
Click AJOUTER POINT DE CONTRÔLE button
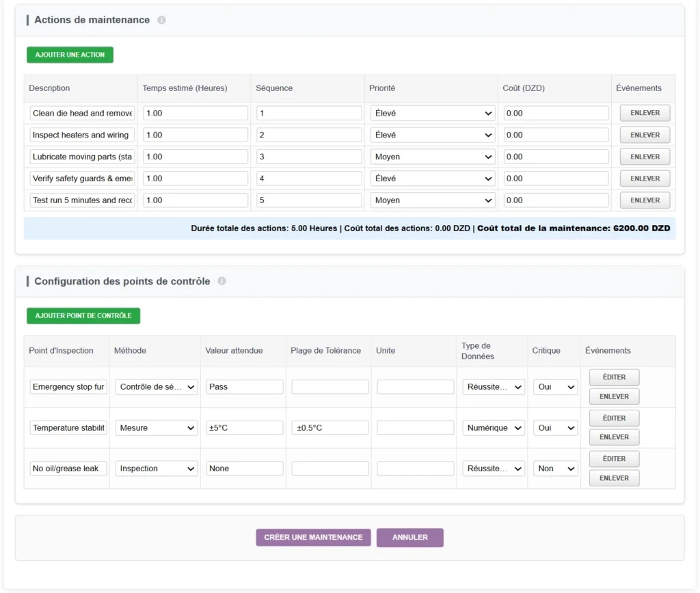(83, 315)
